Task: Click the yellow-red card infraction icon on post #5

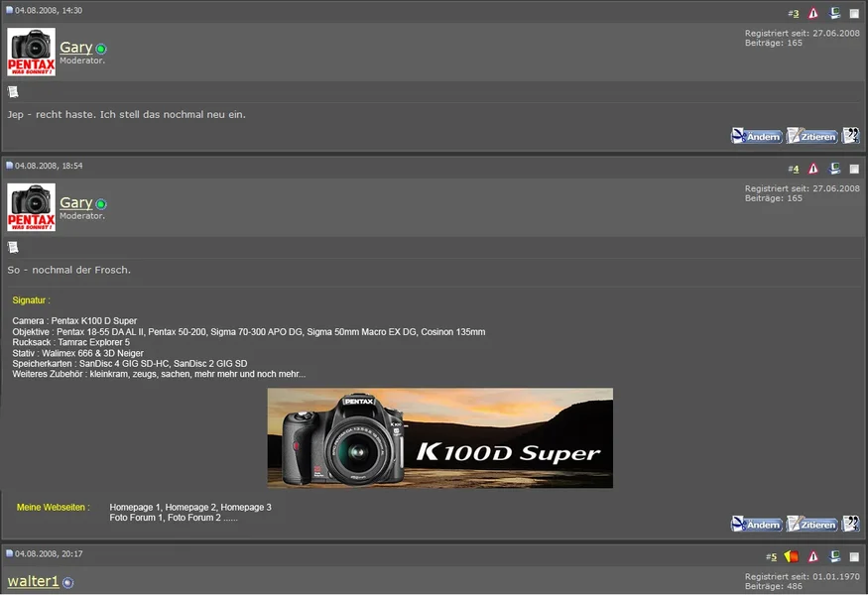Action: click(791, 556)
